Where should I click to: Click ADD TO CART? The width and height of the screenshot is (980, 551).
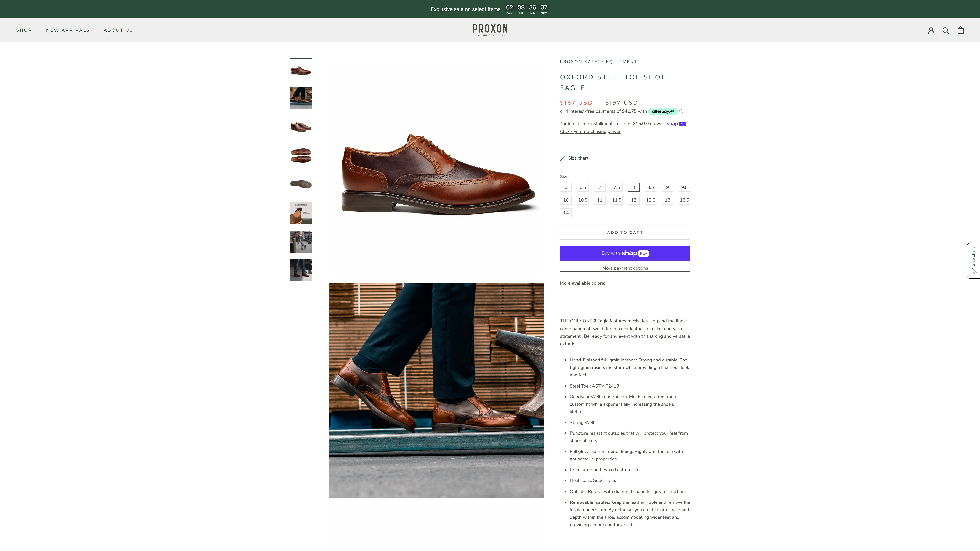[625, 232]
